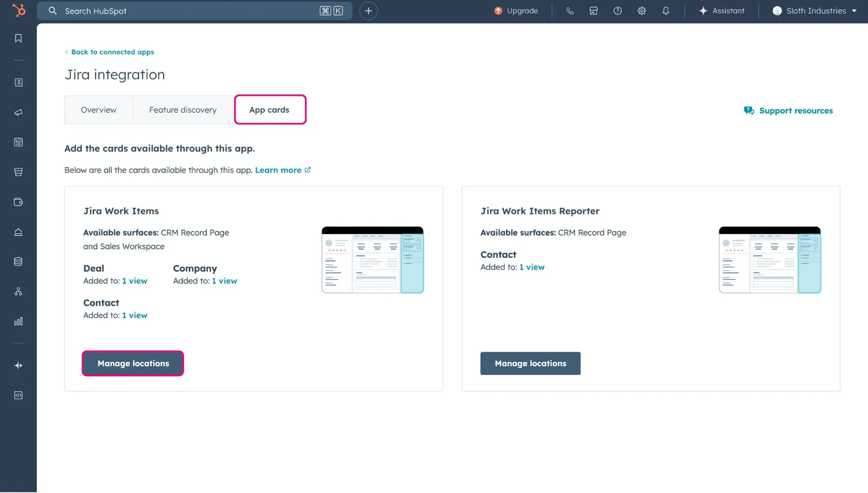Select the Service bell icon
Screen dimensions: 868x493
click(19, 232)
